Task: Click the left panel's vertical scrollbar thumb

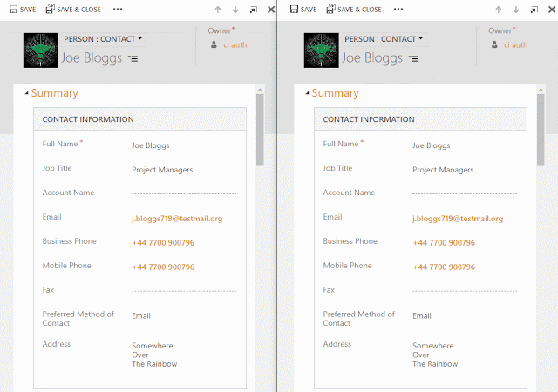Action: point(260,126)
